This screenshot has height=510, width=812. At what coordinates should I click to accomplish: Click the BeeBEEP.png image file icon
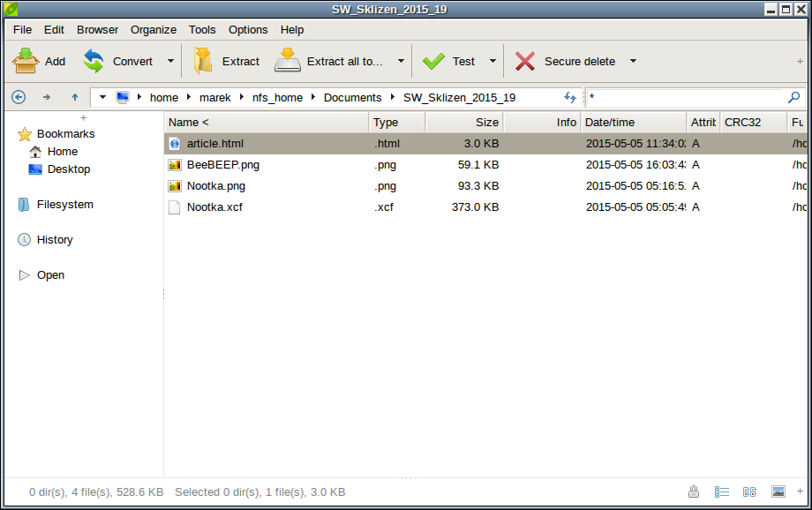point(175,165)
